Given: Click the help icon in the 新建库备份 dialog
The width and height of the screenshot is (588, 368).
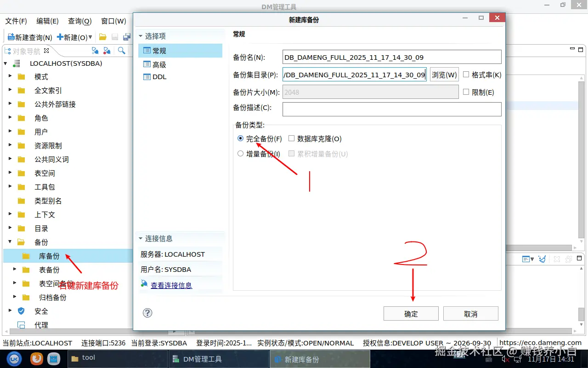Looking at the screenshot, I should pos(147,313).
